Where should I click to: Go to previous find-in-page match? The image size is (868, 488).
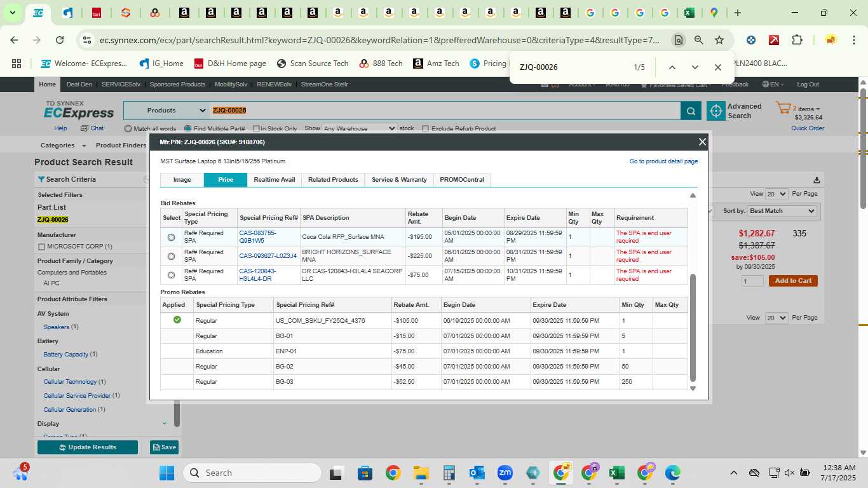click(x=672, y=67)
